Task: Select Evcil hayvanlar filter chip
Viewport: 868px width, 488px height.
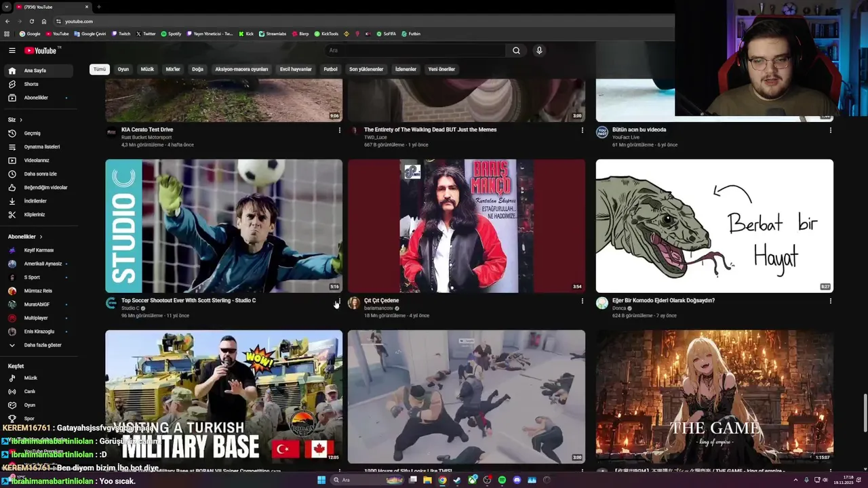Action: (x=296, y=69)
